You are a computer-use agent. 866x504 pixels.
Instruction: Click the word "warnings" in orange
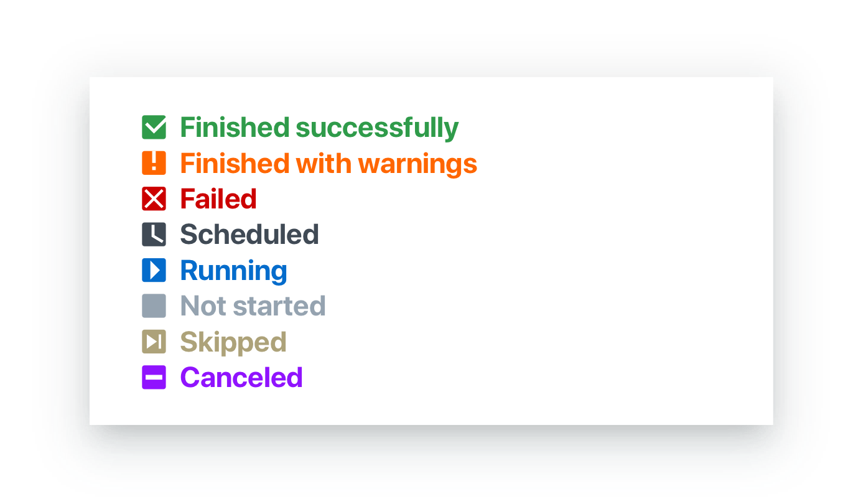[x=417, y=164]
